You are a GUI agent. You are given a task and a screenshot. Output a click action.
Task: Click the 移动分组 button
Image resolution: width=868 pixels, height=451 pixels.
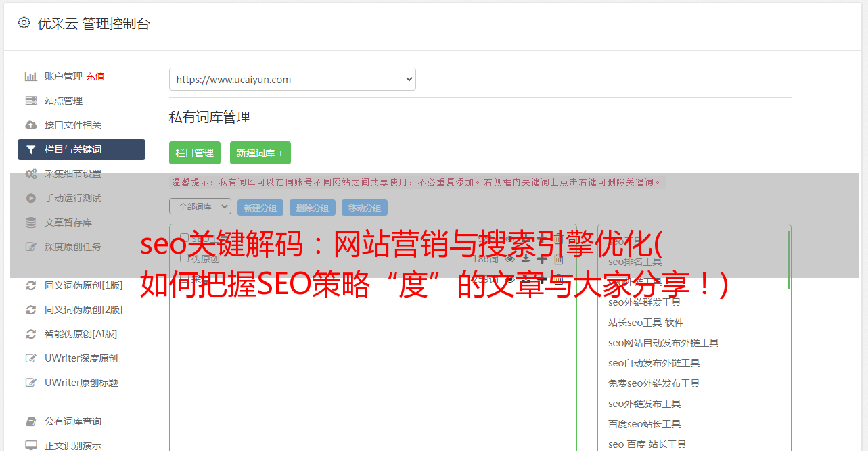coord(365,208)
